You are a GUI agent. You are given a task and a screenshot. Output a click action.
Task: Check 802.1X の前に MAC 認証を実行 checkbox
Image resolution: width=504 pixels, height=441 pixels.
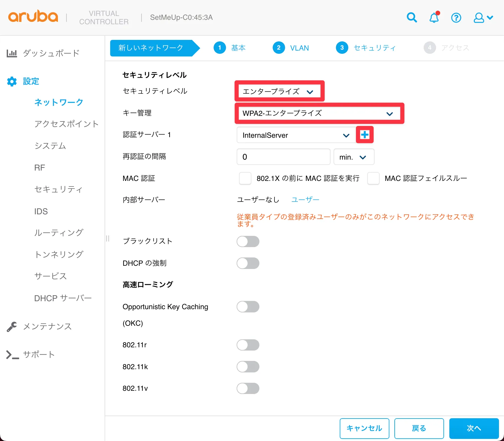245,179
